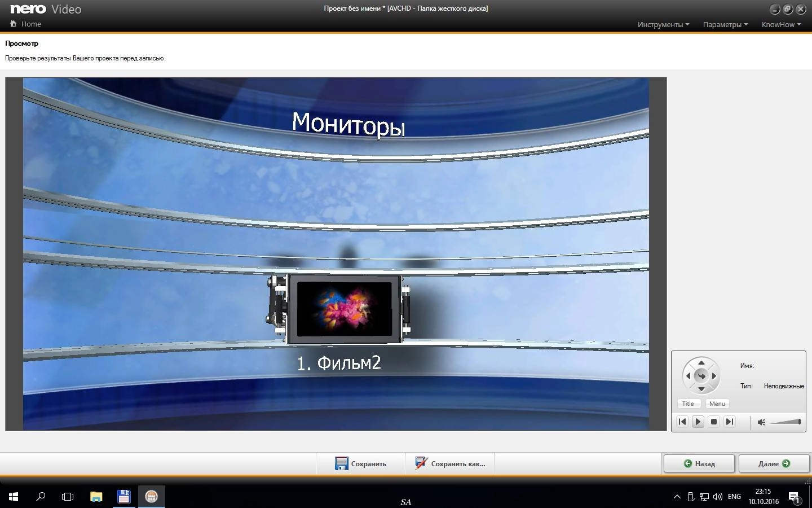Navigate left with the remote arrow
Image resolution: width=812 pixels, height=508 pixels.
tap(688, 376)
